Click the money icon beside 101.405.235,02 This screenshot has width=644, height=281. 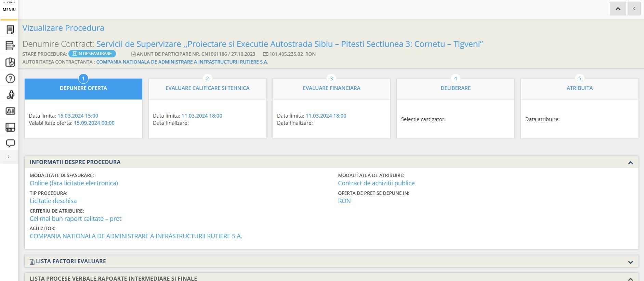(265, 54)
